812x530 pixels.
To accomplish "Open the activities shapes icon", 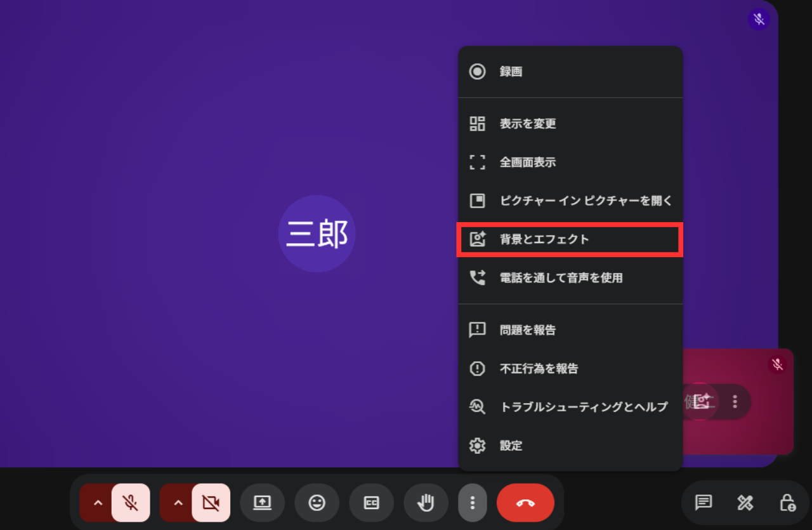I will (x=745, y=503).
